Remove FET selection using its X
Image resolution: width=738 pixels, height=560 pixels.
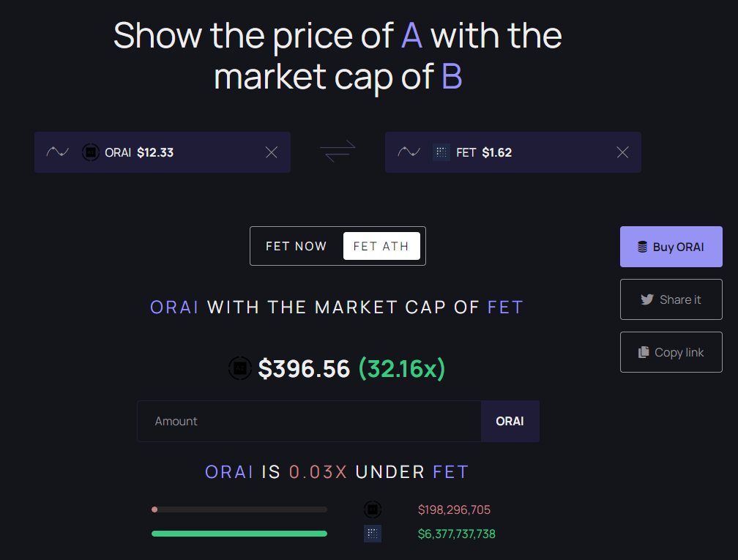pyautogui.click(x=622, y=152)
